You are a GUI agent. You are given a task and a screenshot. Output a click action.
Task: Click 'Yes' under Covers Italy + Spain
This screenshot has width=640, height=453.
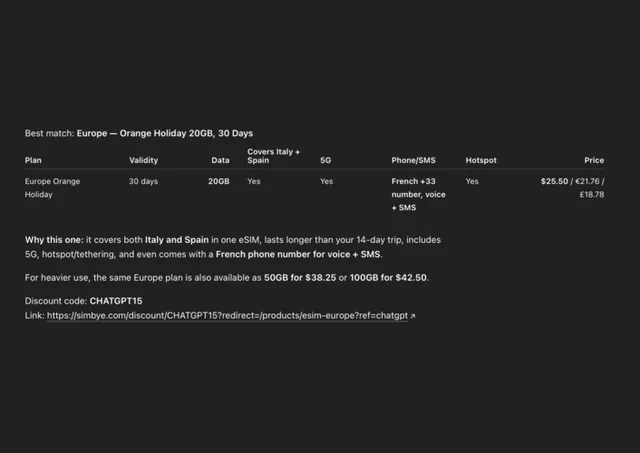[x=254, y=181]
